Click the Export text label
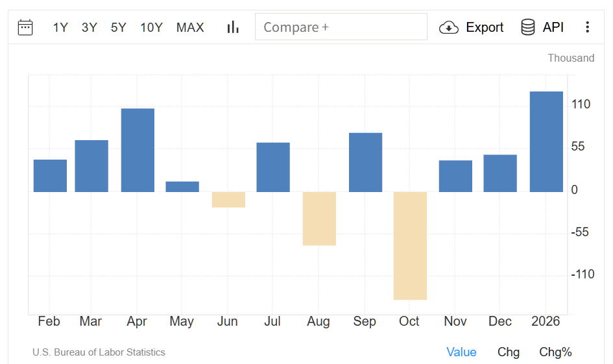 tap(485, 27)
